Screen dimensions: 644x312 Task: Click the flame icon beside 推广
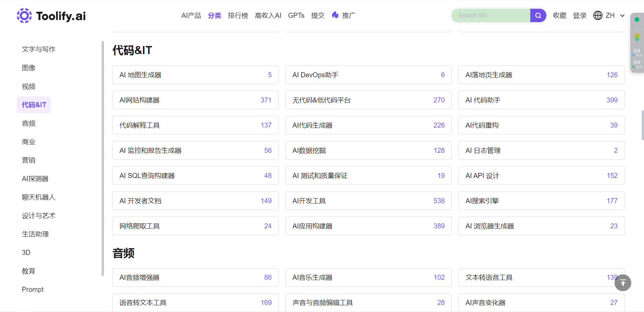tap(335, 15)
